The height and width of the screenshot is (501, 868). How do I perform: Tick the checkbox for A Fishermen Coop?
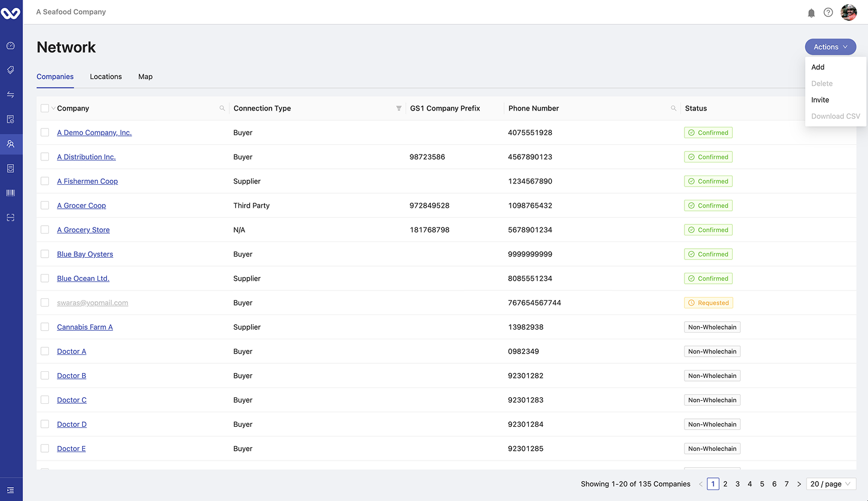(45, 181)
